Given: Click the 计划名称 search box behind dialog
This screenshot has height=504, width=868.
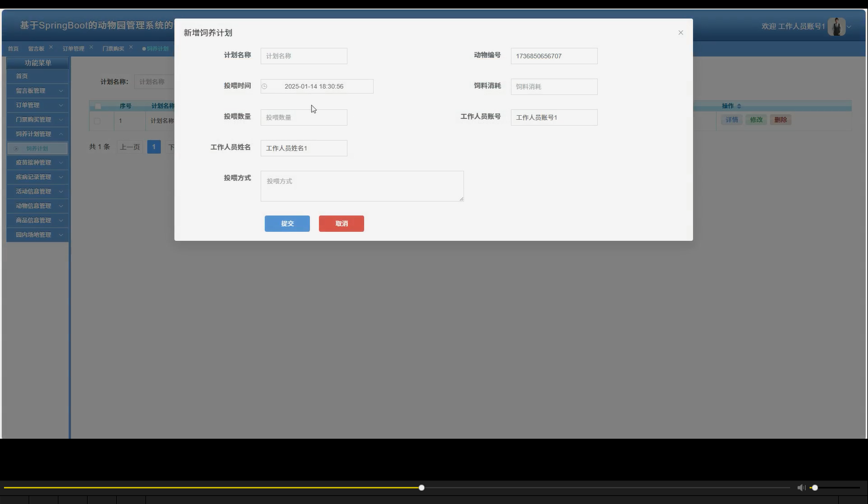Looking at the screenshot, I should (x=155, y=82).
